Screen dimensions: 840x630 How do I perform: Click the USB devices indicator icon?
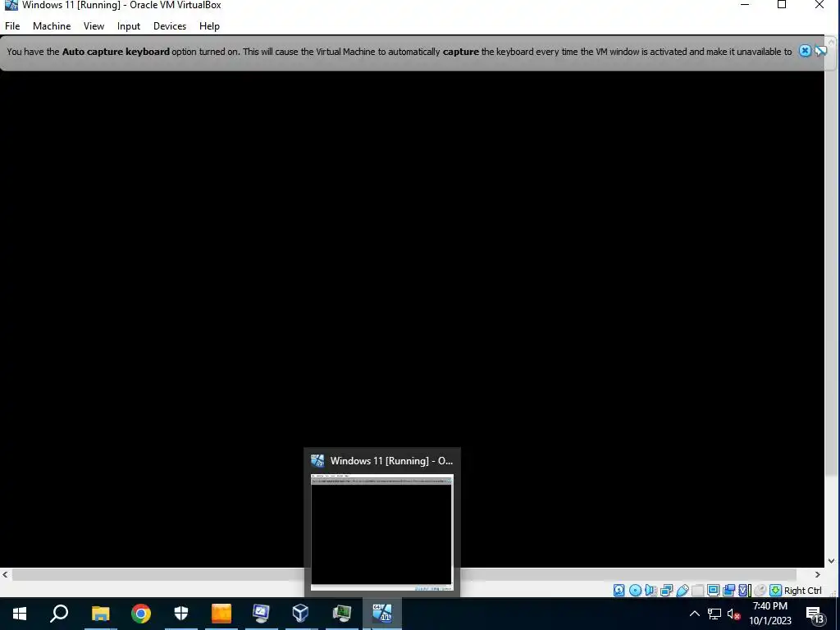[682, 591]
